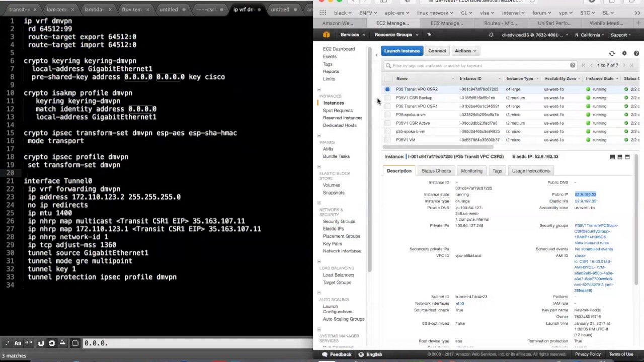Image resolution: width=644 pixels, height=362 pixels.
Task: Open Security Groups in sidebar
Action: (x=339, y=221)
